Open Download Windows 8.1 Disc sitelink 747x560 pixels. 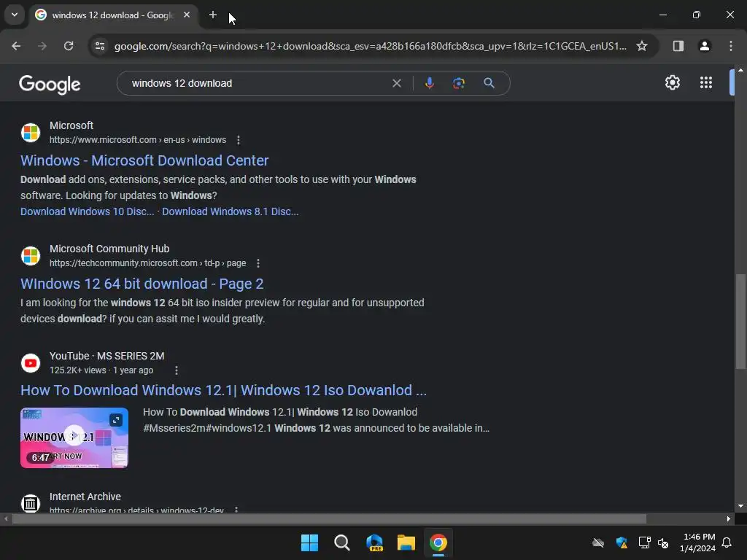(x=230, y=211)
